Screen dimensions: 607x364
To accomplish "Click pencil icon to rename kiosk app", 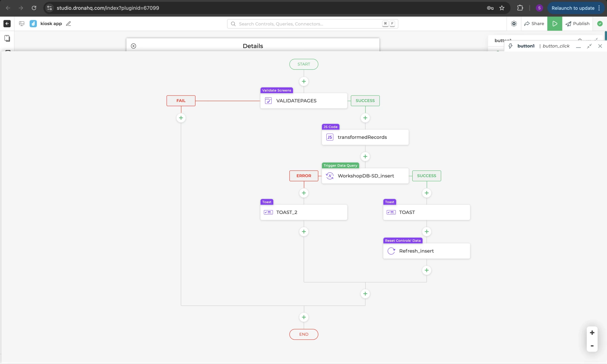I will [69, 23].
